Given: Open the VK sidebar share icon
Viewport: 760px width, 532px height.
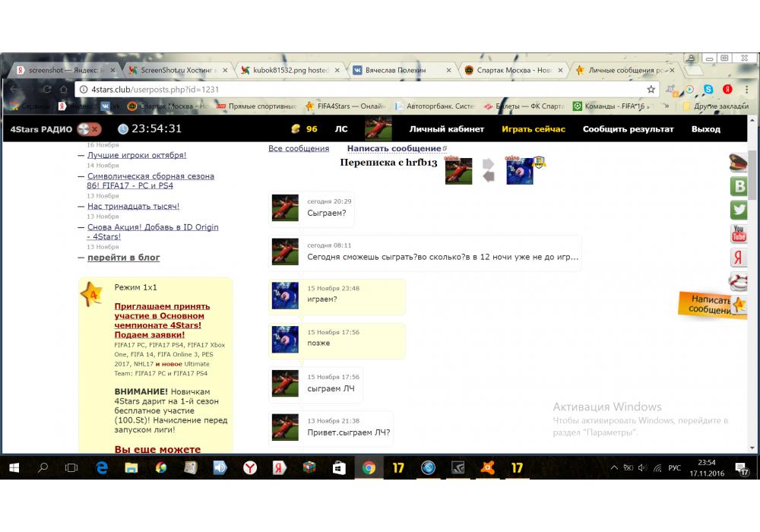Looking at the screenshot, I should click(738, 186).
